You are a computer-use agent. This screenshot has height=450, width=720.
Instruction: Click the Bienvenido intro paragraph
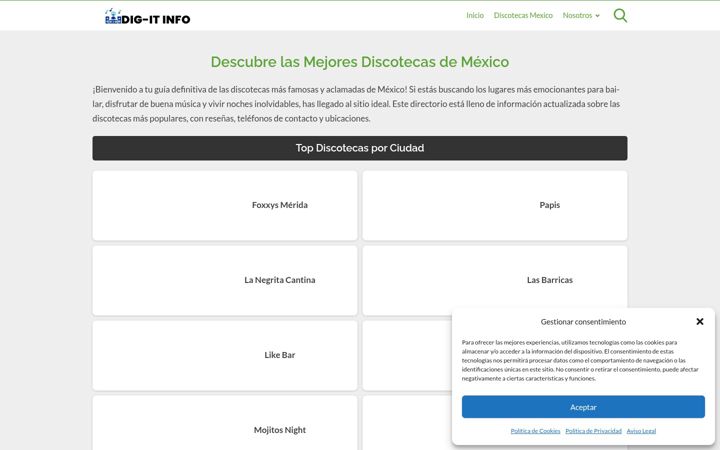tap(356, 104)
